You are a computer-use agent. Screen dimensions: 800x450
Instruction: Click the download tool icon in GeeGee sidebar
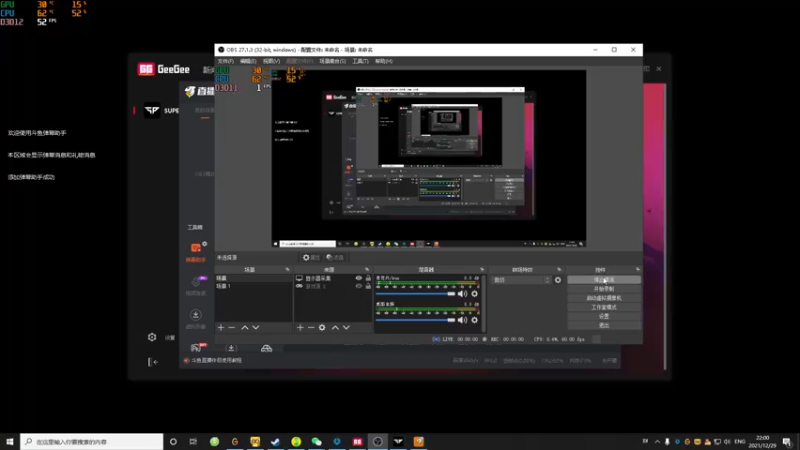[x=195, y=315]
